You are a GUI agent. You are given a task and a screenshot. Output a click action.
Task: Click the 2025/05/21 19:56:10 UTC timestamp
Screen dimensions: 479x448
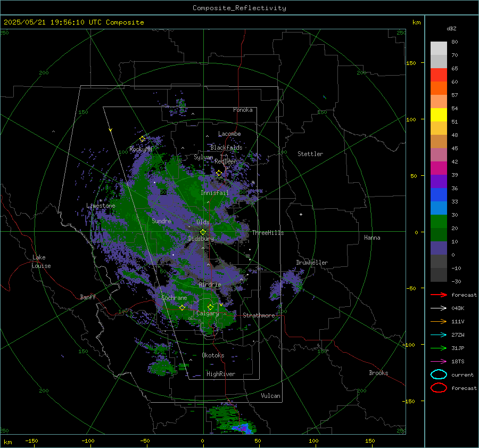pos(73,22)
